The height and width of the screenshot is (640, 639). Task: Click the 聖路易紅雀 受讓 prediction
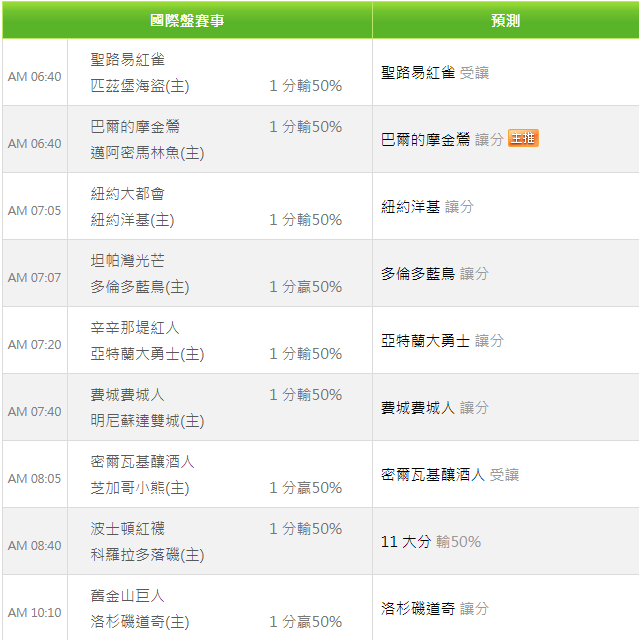pos(435,73)
